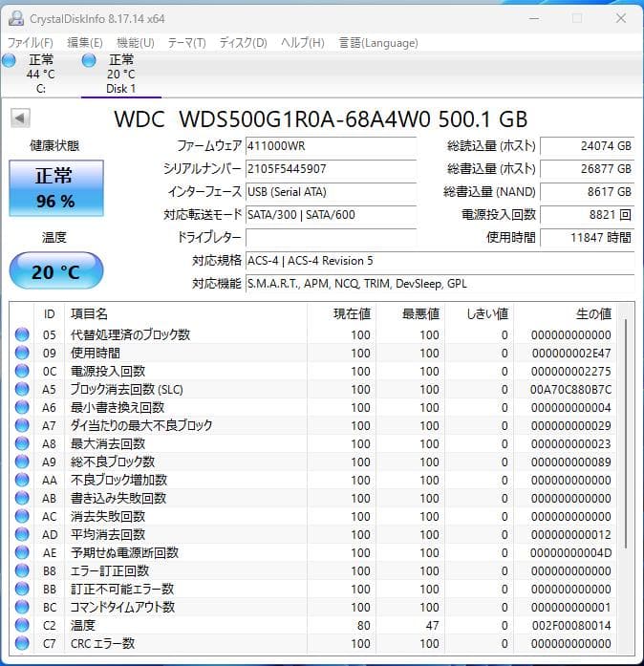Image resolution: width=644 pixels, height=666 pixels.
Task: Click status orb of attribute 05 row
Action: tap(22, 334)
